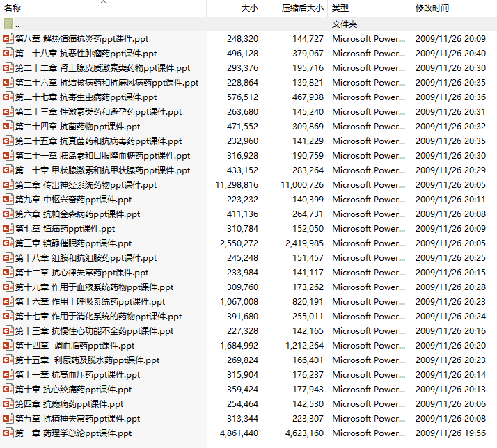This screenshot has width=497, height=448.
Task: Click icon of 第十八章 组胺和抗组胺药
Action: pos(8,257)
